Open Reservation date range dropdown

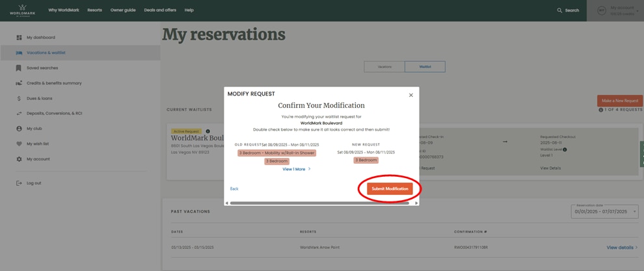tap(604, 211)
